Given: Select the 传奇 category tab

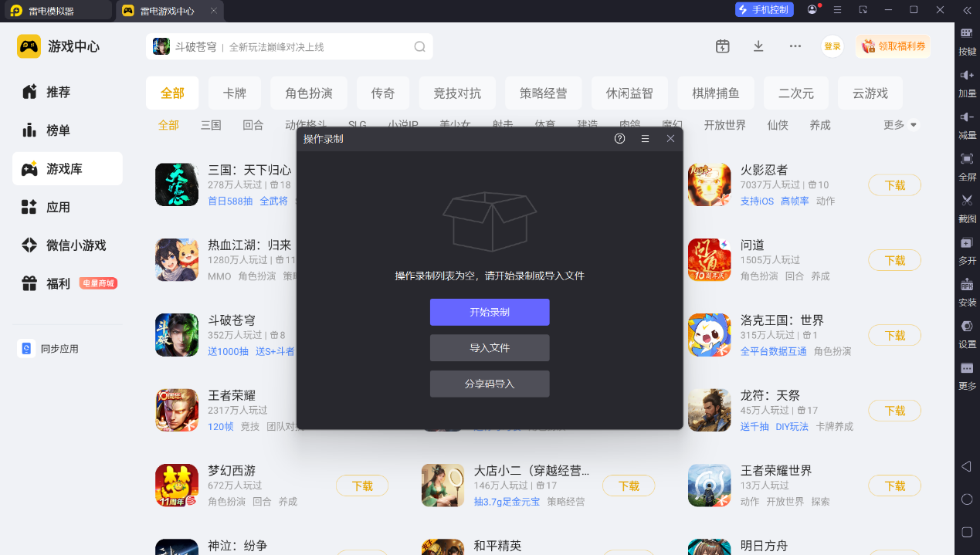Looking at the screenshot, I should pos(383,93).
